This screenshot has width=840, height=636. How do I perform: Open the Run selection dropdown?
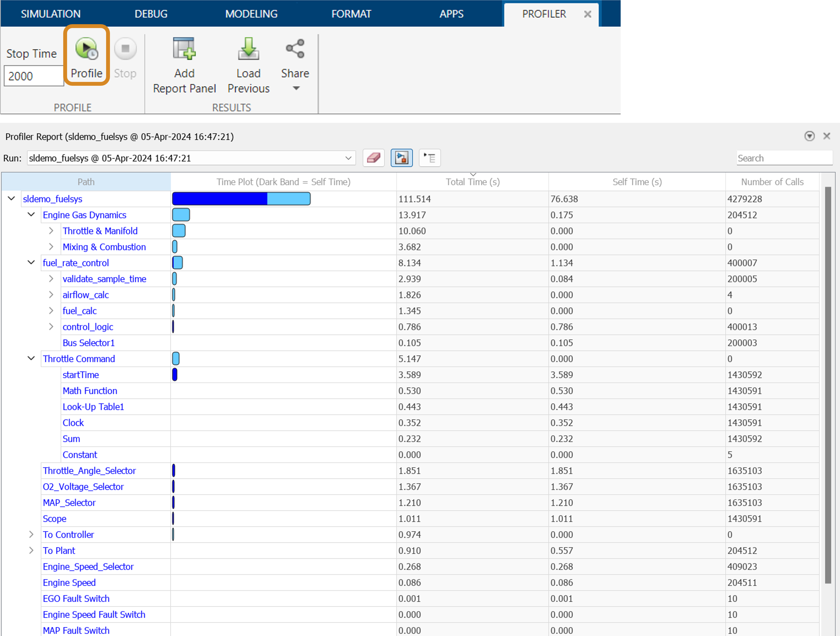348,158
